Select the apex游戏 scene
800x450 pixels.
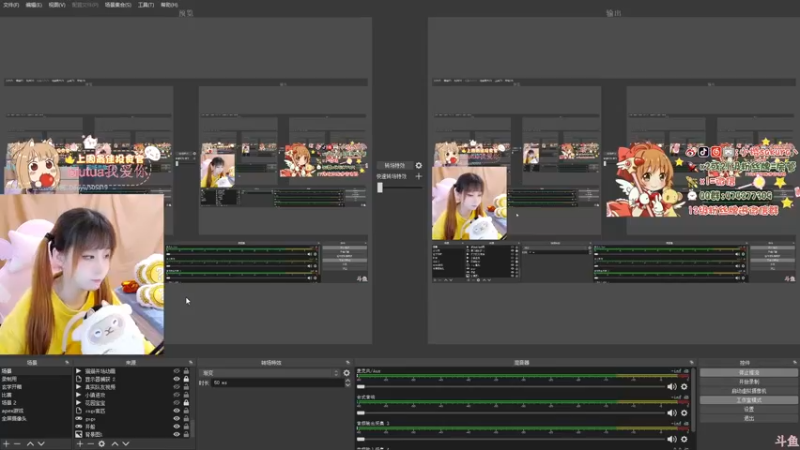coord(36,411)
